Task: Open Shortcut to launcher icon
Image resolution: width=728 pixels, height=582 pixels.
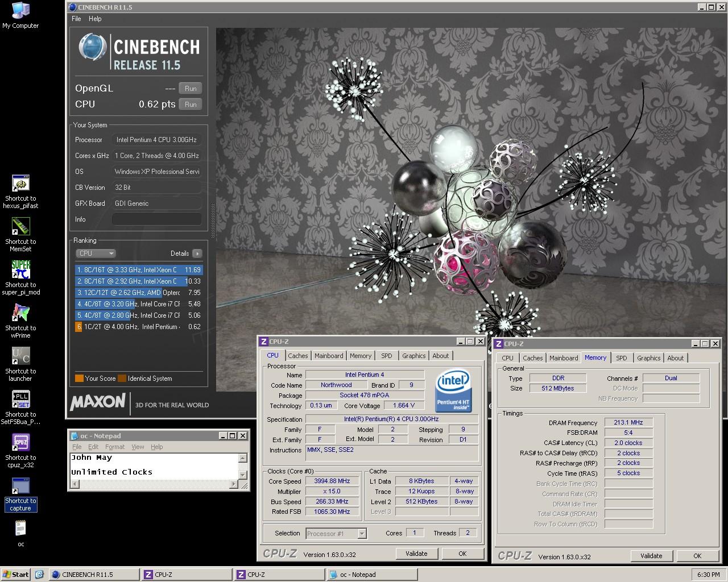Action: click(20, 364)
